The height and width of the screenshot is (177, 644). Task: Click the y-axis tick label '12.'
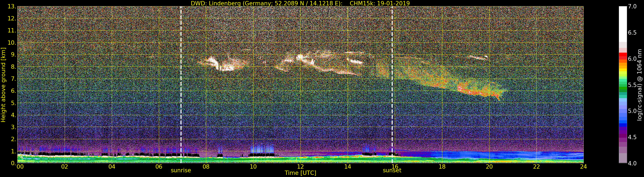(12, 18)
